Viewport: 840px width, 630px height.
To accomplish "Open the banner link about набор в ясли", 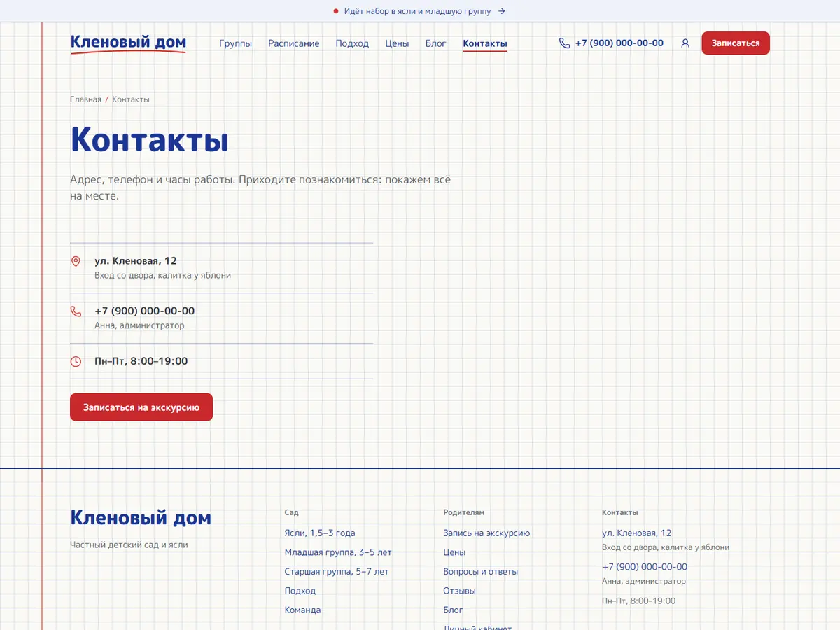I will click(x=417, y=11).
